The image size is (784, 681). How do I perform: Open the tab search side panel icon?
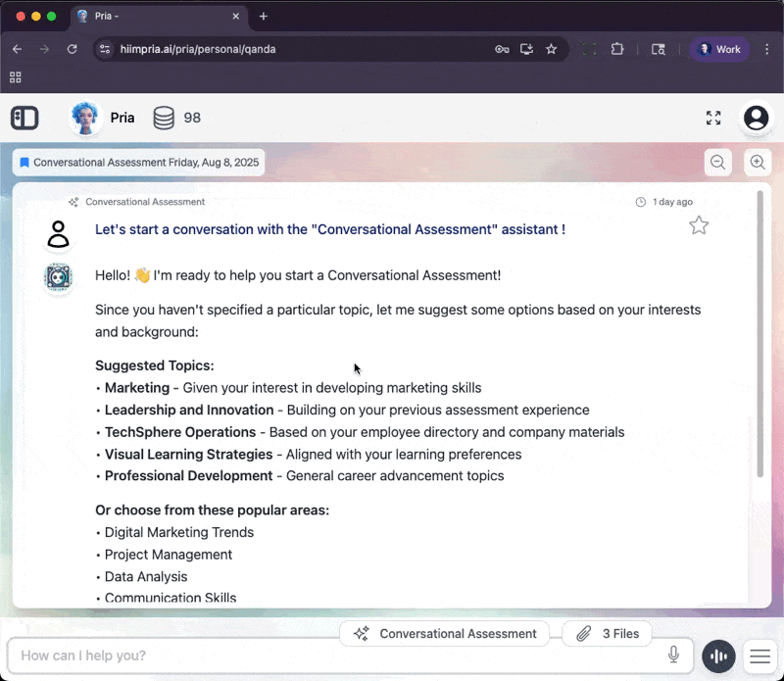point(658,49)
